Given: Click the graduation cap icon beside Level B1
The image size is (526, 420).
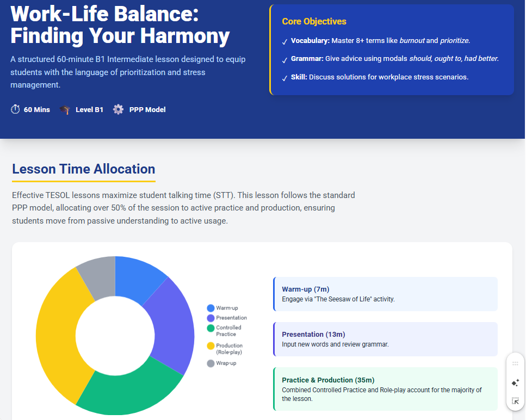Looking at the screenshot, I should pos(65,110).
